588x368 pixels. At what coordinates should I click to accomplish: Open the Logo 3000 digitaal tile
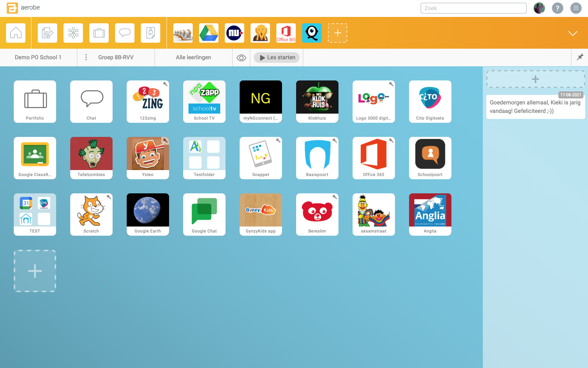coord(374,102)
